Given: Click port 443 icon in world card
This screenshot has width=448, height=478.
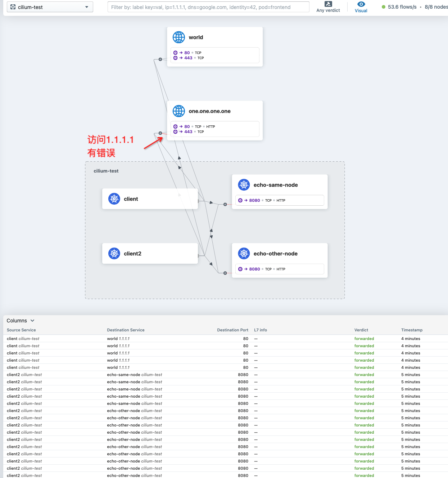Looking at the screenshot, I should click(176, 58).
